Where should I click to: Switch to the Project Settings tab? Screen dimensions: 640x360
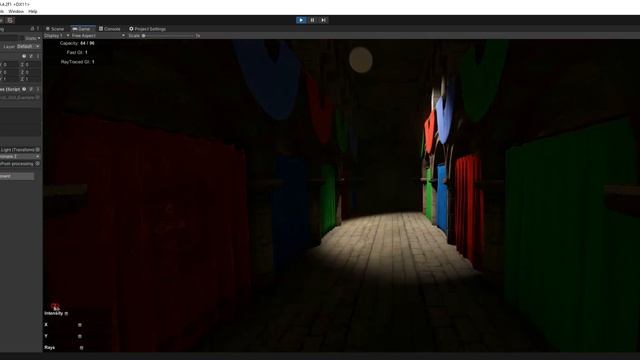coord(147,29)
